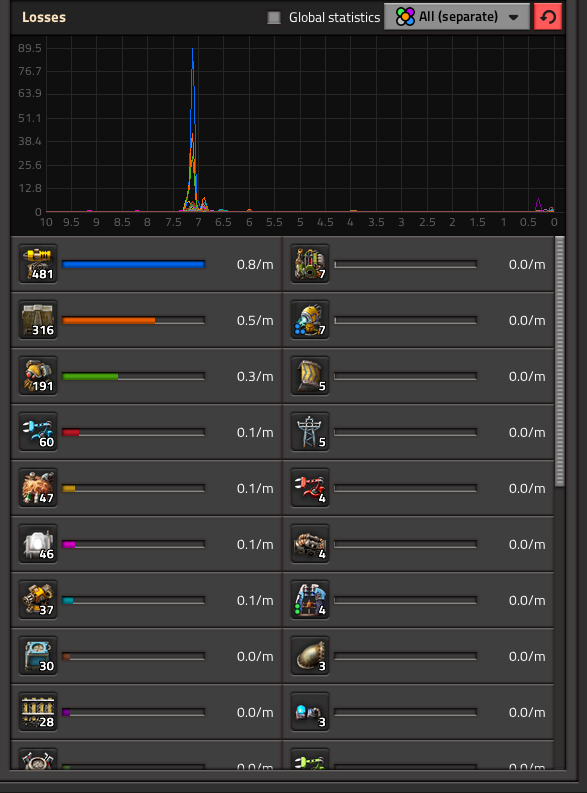The width and height of the screenshot is (587, 793).
Task: Click the 0.8/m rate text
Action: tap(255, 265)
